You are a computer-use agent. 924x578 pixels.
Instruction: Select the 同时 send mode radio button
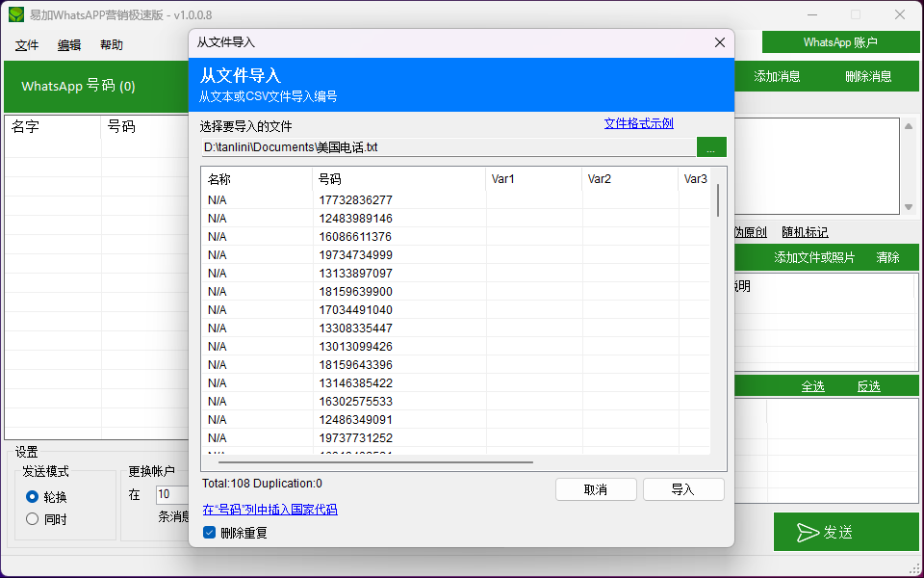point(33,519)
